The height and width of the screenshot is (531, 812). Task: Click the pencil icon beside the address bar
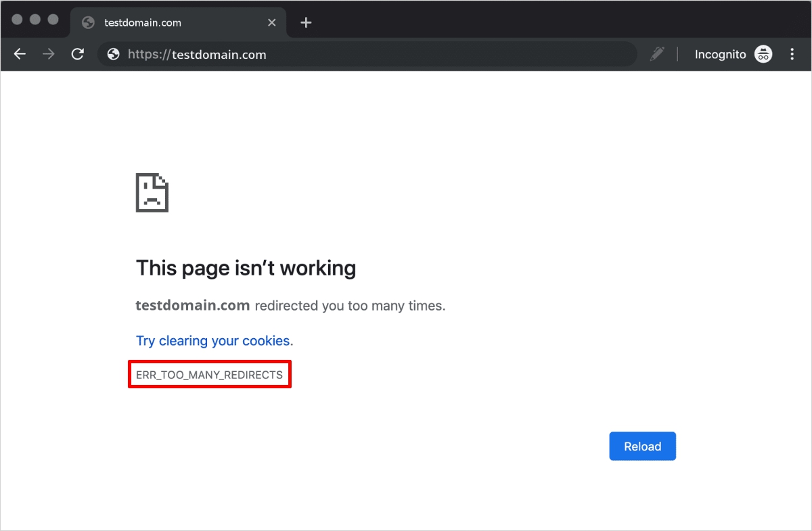[657, 54]
